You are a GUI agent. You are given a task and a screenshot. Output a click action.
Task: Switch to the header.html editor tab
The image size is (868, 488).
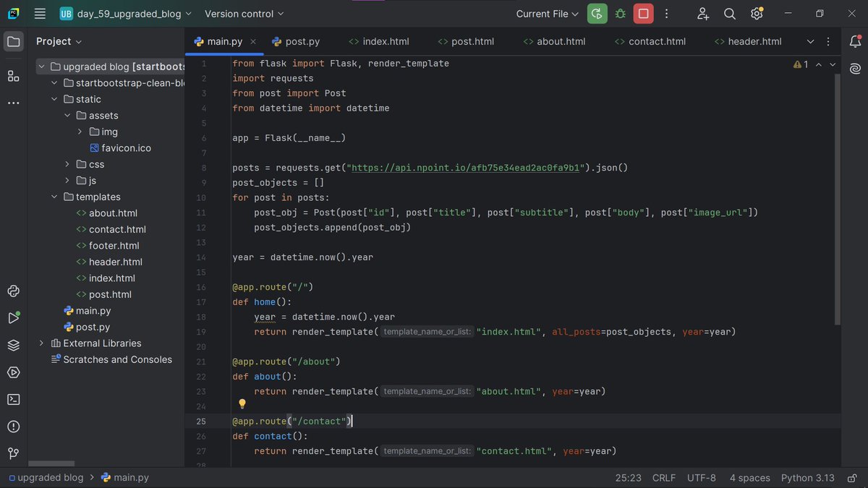tap(748, 41)
